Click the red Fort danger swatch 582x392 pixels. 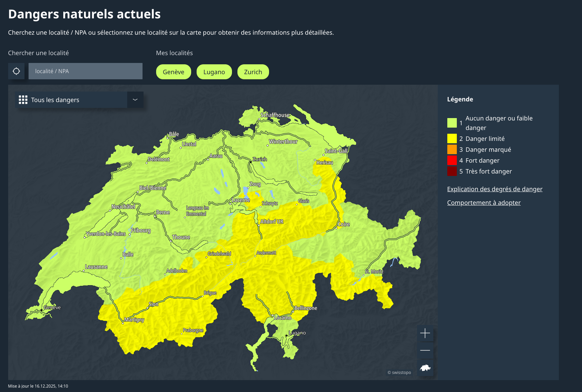(x=452, y=160)
